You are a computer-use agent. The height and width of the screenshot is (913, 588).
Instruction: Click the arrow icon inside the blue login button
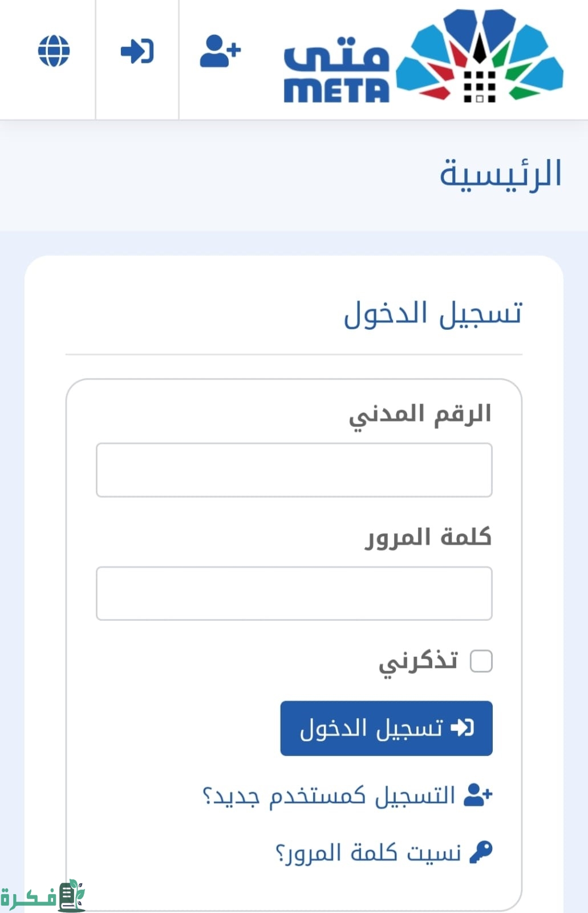(462, 728)
